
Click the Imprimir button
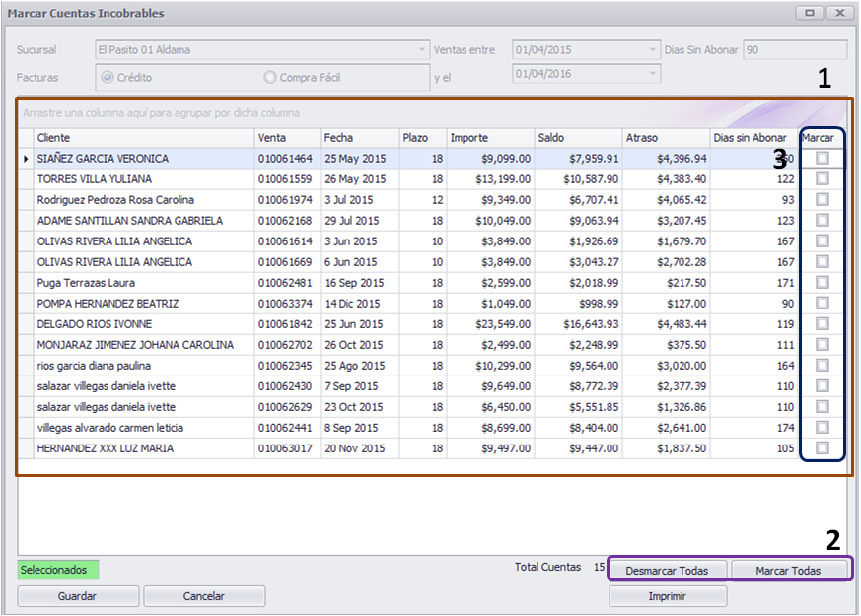pyautogui.click(x=667, y=596)
